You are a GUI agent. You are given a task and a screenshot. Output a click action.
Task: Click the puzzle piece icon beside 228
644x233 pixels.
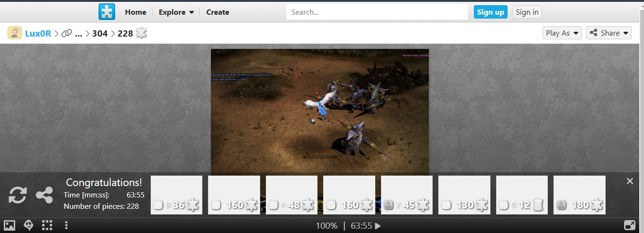(x=141, y=33)
